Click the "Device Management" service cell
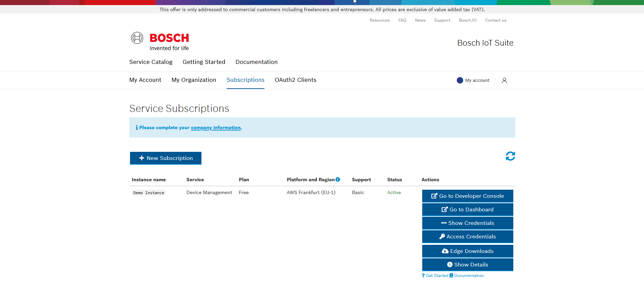This screenshot has width=644, height=281. pos(209,192)
